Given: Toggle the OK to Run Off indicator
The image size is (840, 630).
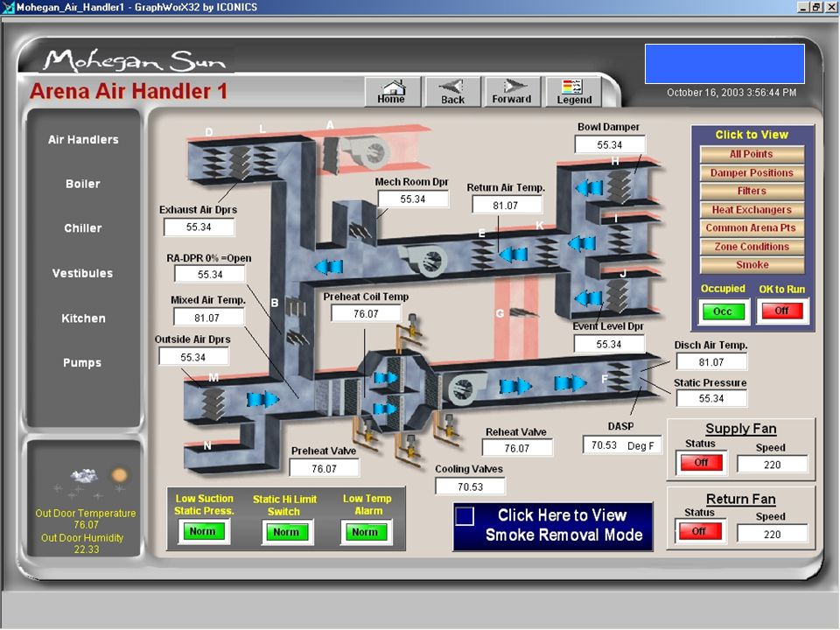Looking at the screenshot, I should click(781, 311).
